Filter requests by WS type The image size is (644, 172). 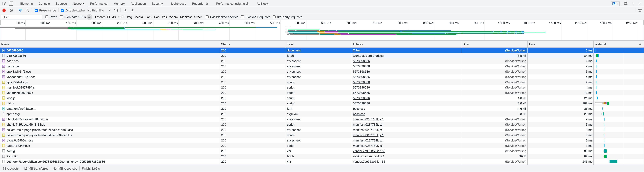pyautogui.click(x=164, y=17)
